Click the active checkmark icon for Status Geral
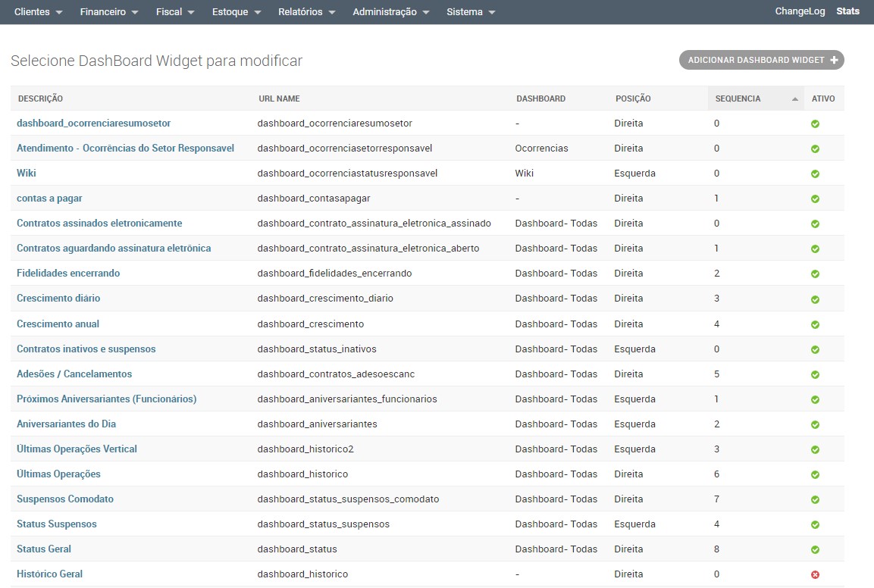The width and height of the screenshot is (874, 588). coord(815,549)
